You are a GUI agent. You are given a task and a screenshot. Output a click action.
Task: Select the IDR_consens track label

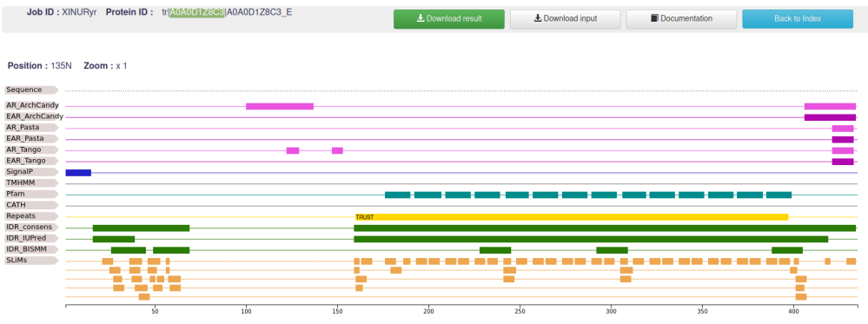pyautogui.click(x=31, y=227)
